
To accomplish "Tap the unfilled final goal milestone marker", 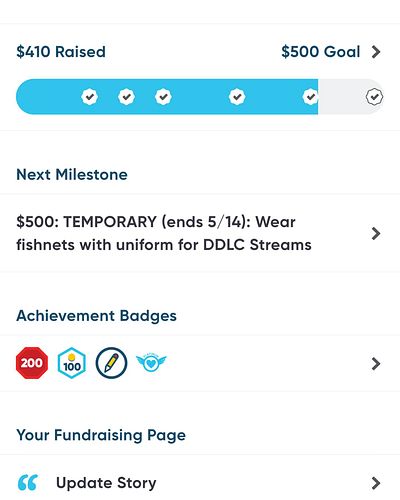I will point(374,97).
